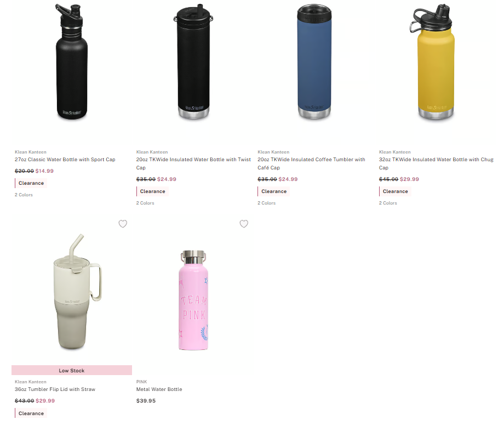Image resolution: width=504 pixels, height=425 pixels.
Task: Select Clearance badge under 32oz Chug Cap bottle
Action: [x=395, y=191]
